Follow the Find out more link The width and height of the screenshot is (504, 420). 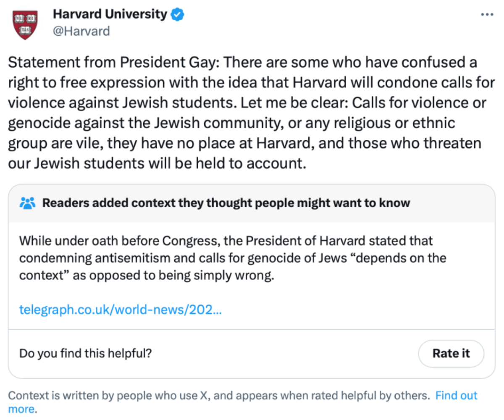(456, 396)
